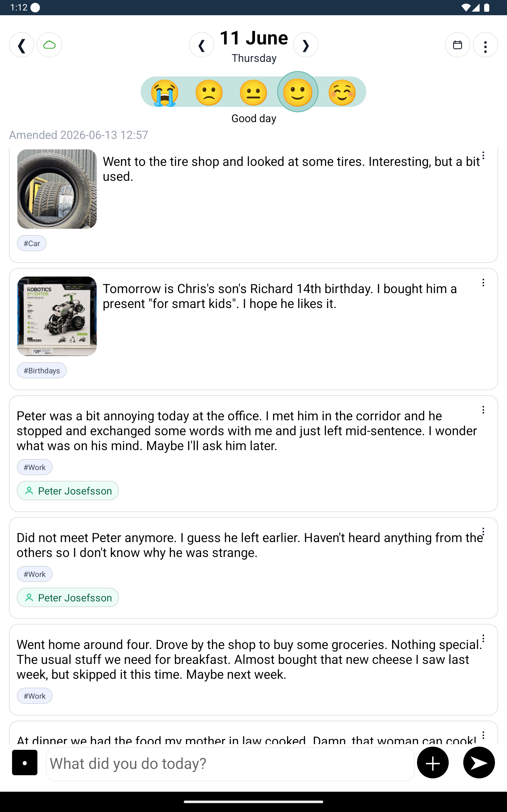Select the blushing happy face mood
Screen dimensions: 507x812
[342, 92]
